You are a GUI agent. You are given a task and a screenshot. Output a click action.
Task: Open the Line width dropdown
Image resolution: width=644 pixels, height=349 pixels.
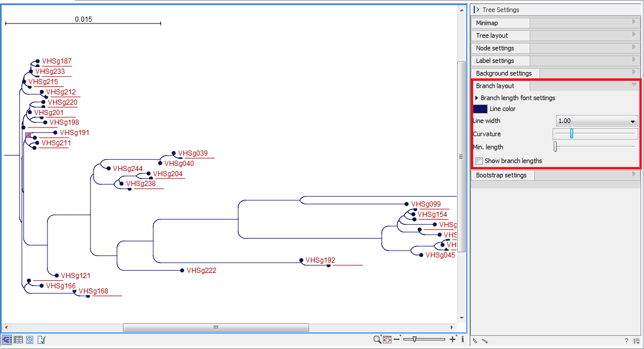point(597,121)
